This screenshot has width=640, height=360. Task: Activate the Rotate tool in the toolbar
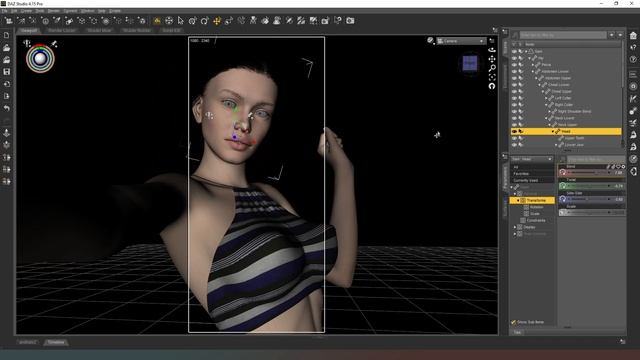click(x=204, y=20)
